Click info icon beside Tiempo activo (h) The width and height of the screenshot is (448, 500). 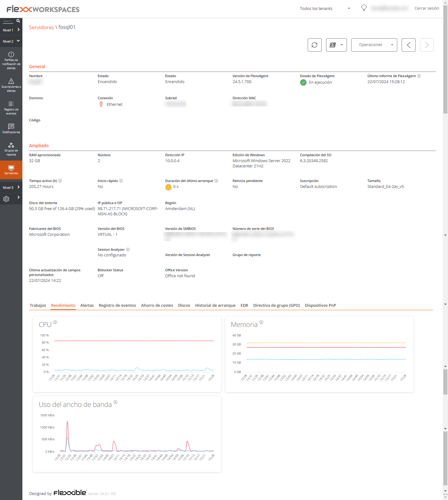click(60, 181)
